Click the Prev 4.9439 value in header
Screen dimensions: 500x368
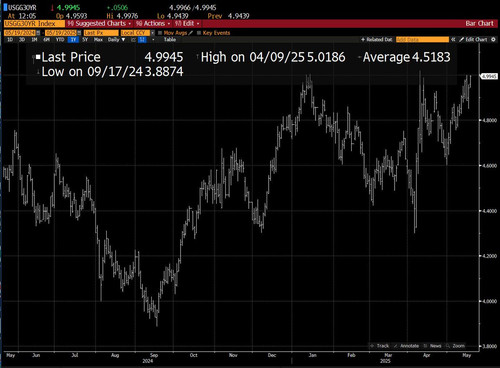point(228,16)
